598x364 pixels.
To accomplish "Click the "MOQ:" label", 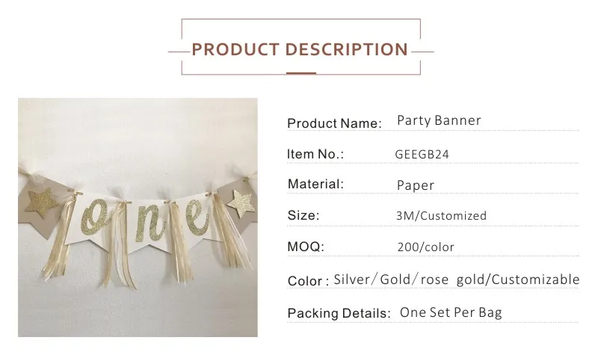I will coord(306,246).
